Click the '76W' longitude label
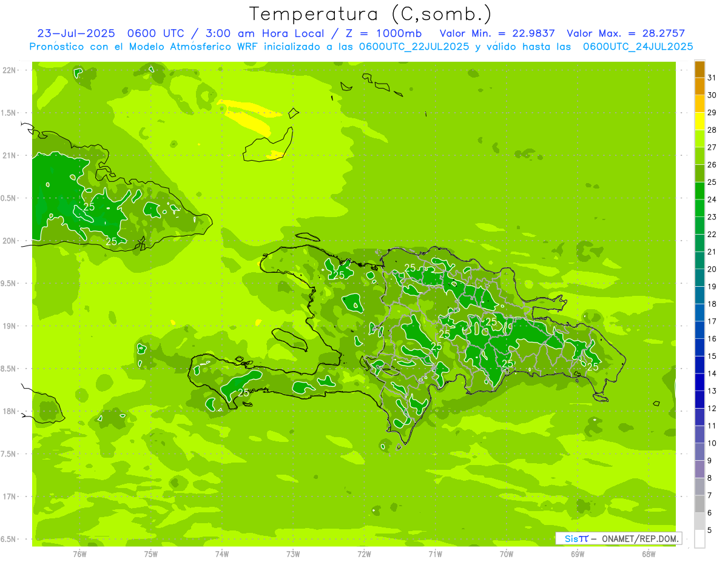Image resolution: width=728 pixels, height=562 pixels. (x=79, y=554)
